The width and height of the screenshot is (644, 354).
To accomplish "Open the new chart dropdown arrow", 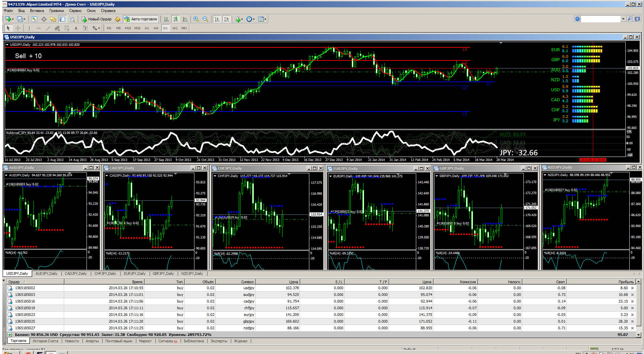I will (x=13, y=19).
